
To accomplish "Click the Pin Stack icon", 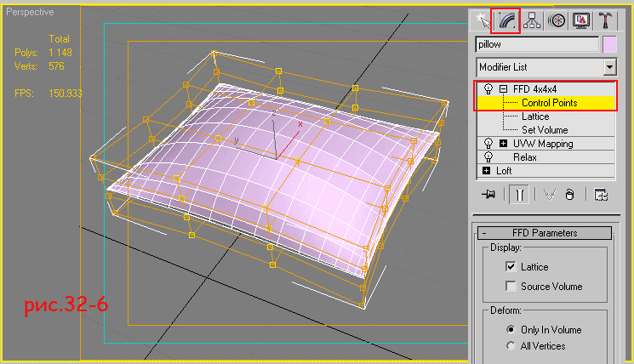I will [488, 194].
